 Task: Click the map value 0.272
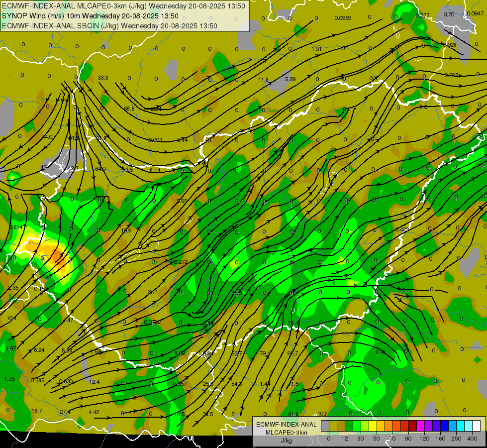pyautogui.click(x=181, y=262)
